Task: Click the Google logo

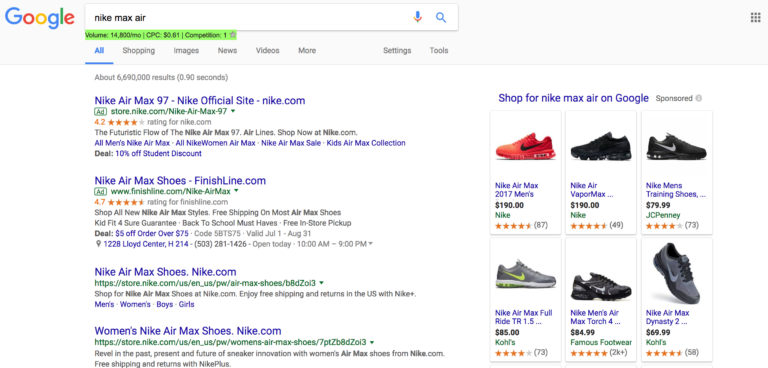Action: coord(40,18)
